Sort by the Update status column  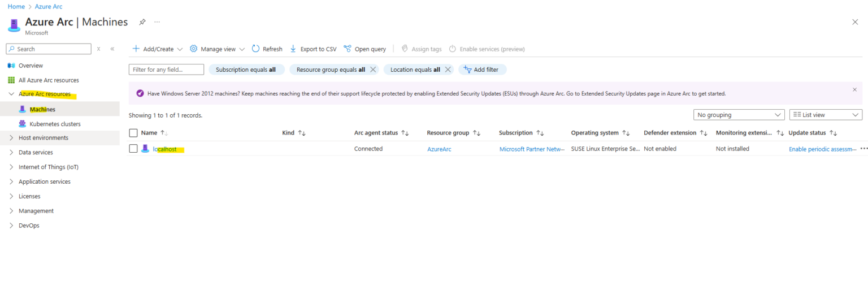[813, 133]
